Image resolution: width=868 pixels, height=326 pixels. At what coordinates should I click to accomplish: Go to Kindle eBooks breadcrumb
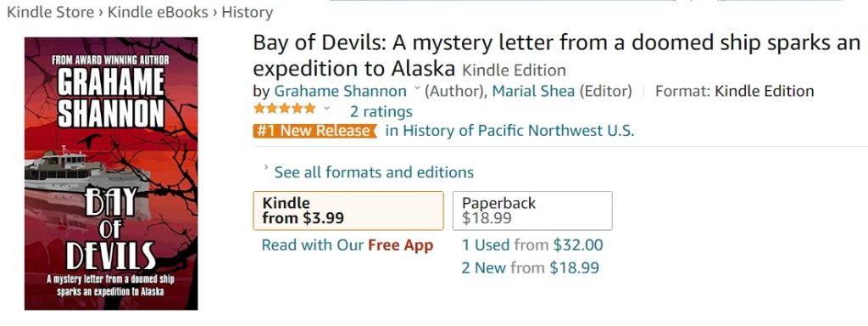click(158, 13)
